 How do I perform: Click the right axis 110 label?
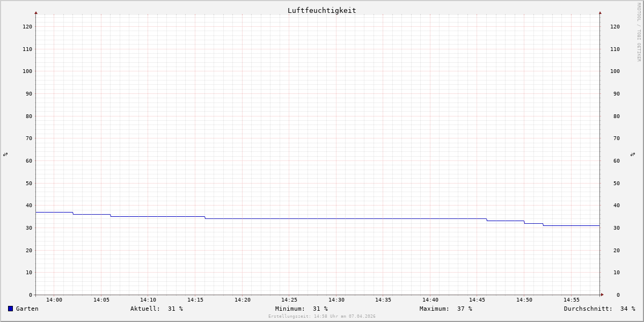tap(615, 49)
